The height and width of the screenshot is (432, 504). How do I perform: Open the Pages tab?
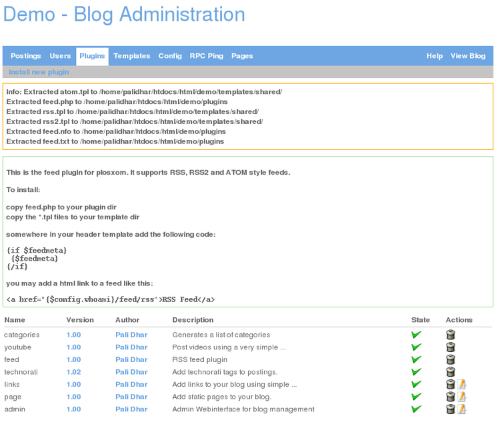pos(242,56)
